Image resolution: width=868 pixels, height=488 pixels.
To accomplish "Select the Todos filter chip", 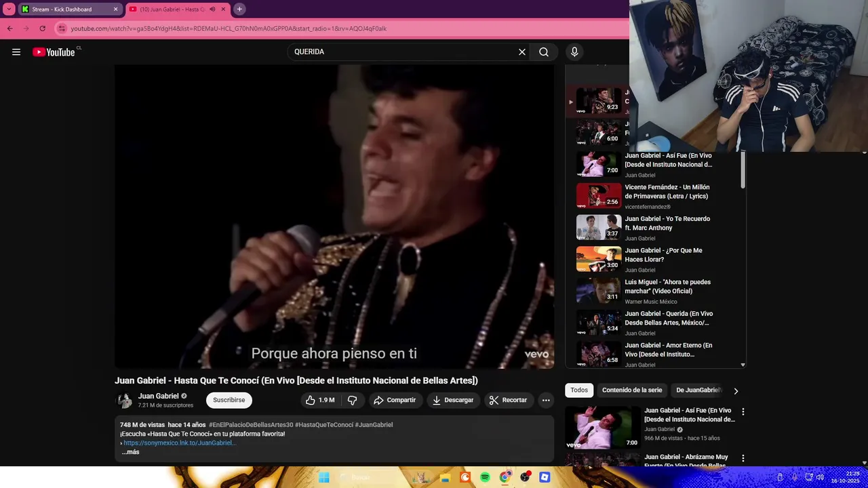I will 579,390.
